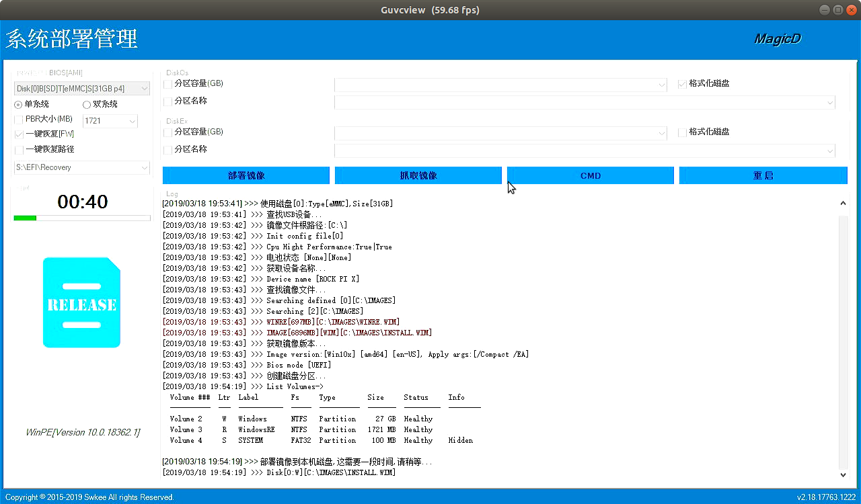The image size is (861, 504).
Task: Open the CMD button
Action: click(590, 175)
